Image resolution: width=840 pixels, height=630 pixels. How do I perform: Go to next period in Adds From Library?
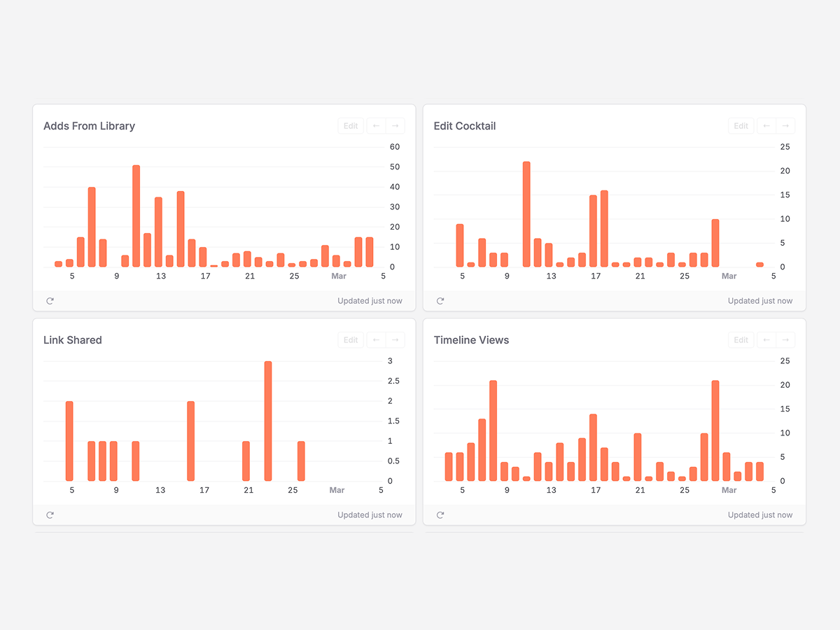(395, 126)
